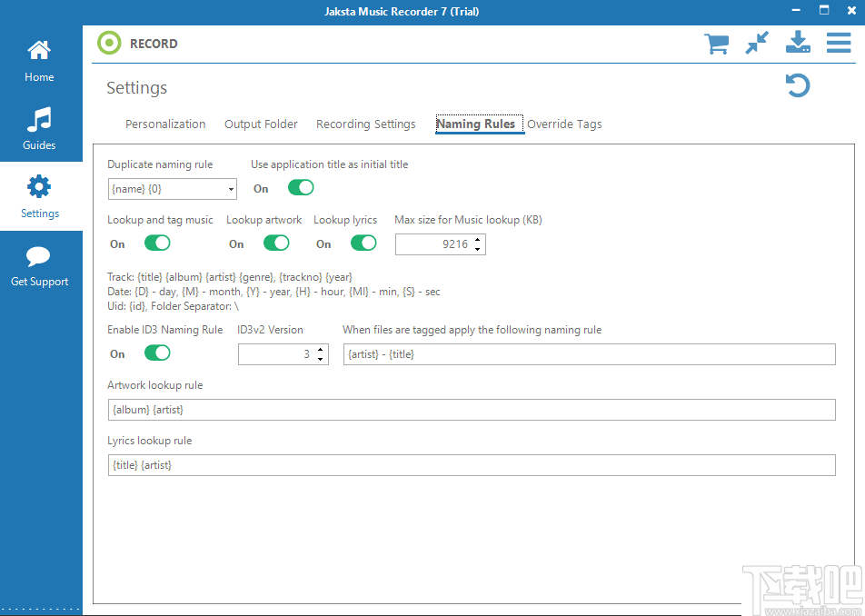
Task: Decrease the ID3v2 Version value
Action: pos(321,359)
